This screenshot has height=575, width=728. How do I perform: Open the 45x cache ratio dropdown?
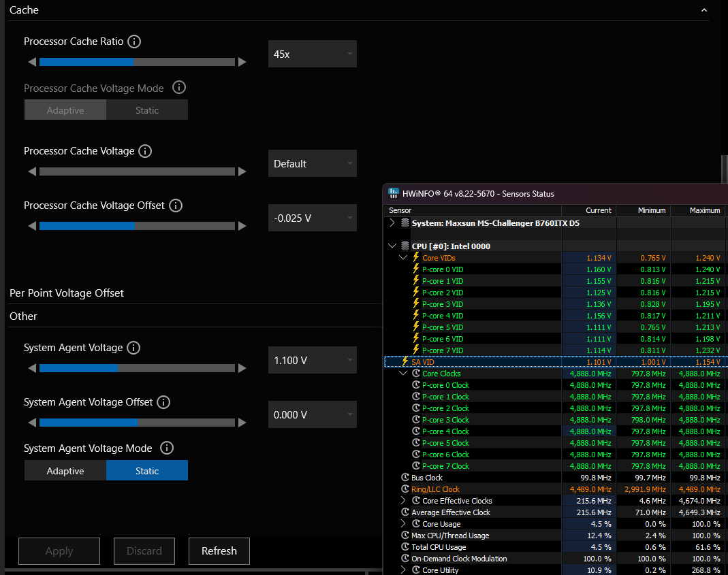[x=313, y=54]
